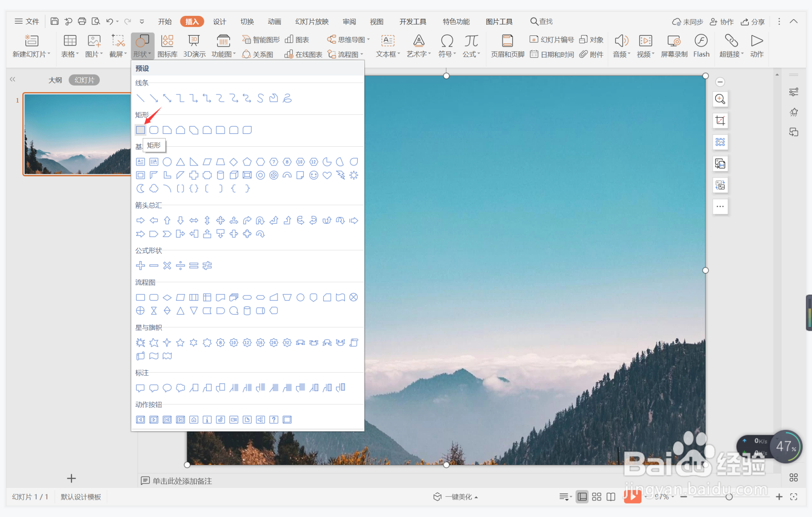Viewport: 812px width, 517px height.
Task: Toggle slide sorter view in status bar
Action: [x=597, y=497]
